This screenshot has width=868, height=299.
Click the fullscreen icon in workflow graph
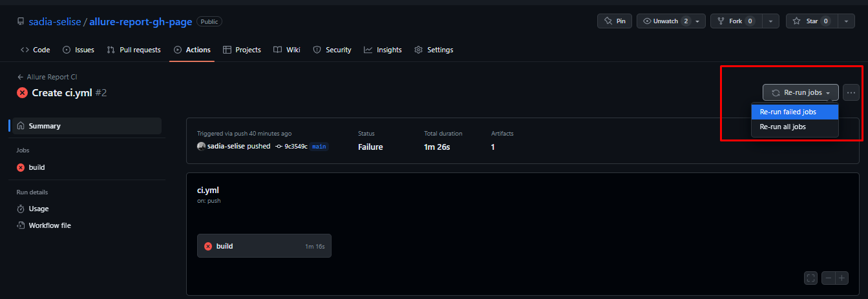coord(811,278)
